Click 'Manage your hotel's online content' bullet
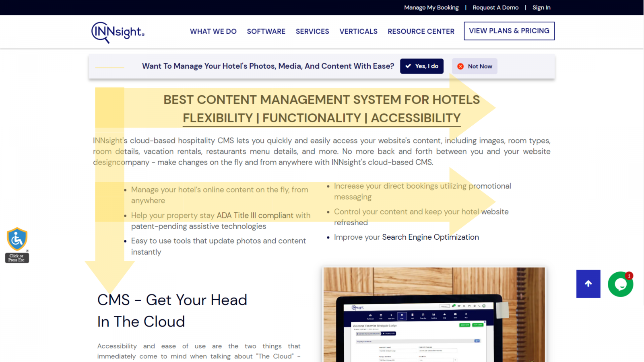 coord(220,195)
